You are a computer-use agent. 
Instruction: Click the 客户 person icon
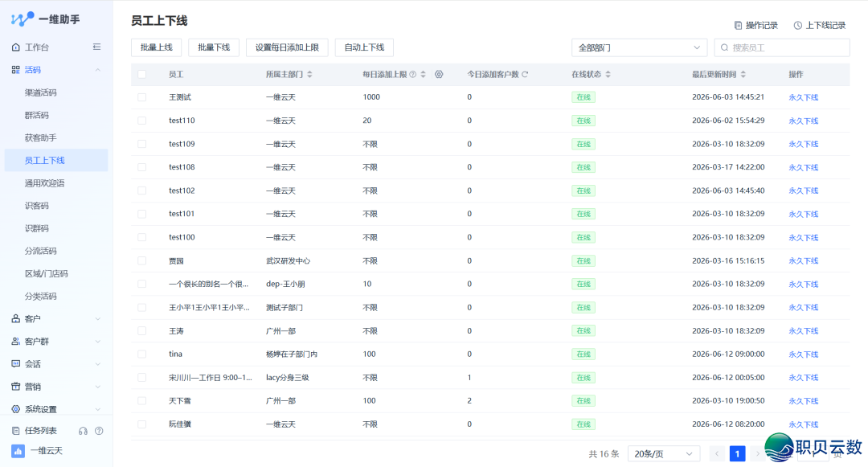point(15,319)
